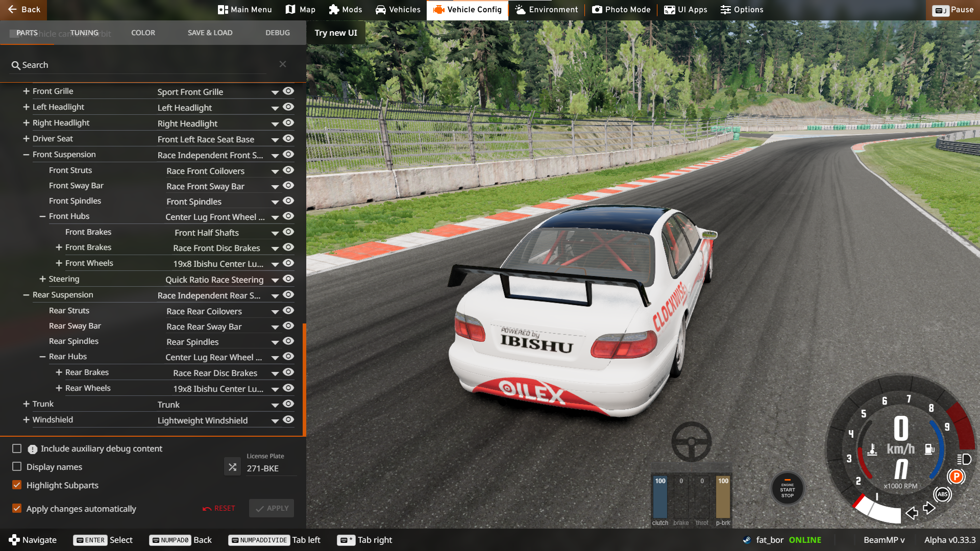The image size is (980, 551).
Task: Click the Steam icon beside fat_bor
Action: click(x=747, y=540)
